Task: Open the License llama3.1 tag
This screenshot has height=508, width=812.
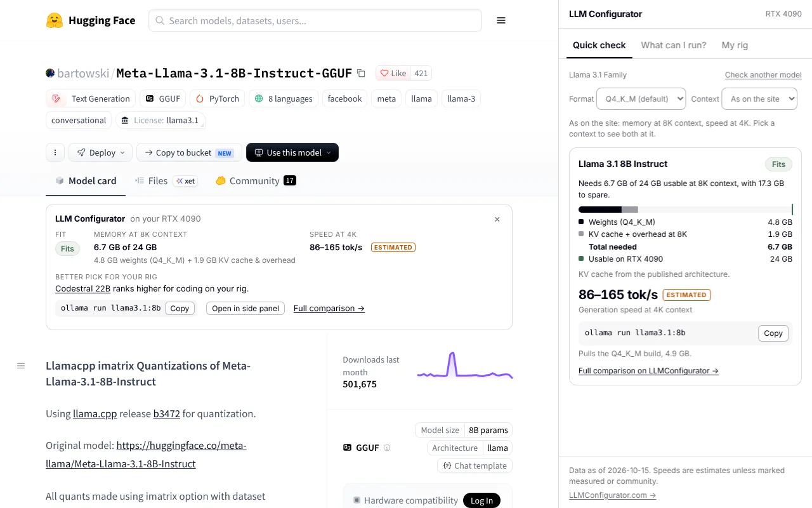Action: tap(160, 120)
